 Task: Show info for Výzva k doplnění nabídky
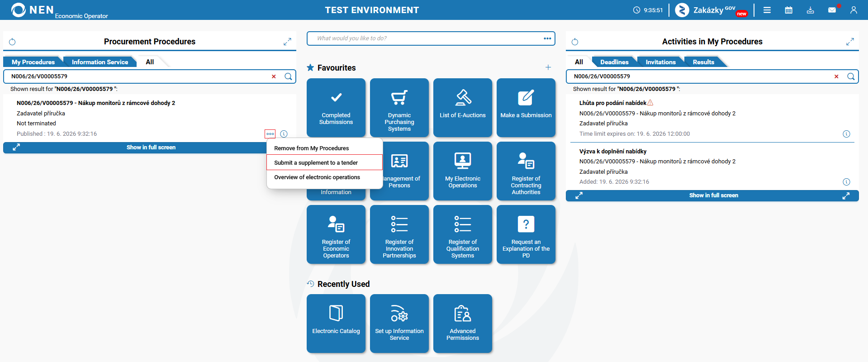[x=846, y=182]
